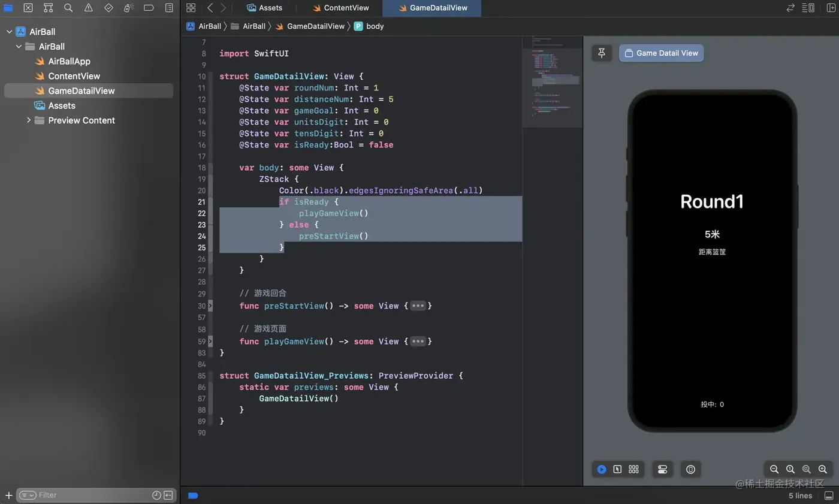Screen dimensions: 839x504
Task: Unfold the preStartView code ribbon arrow
Action: click(x=210, y=306)
